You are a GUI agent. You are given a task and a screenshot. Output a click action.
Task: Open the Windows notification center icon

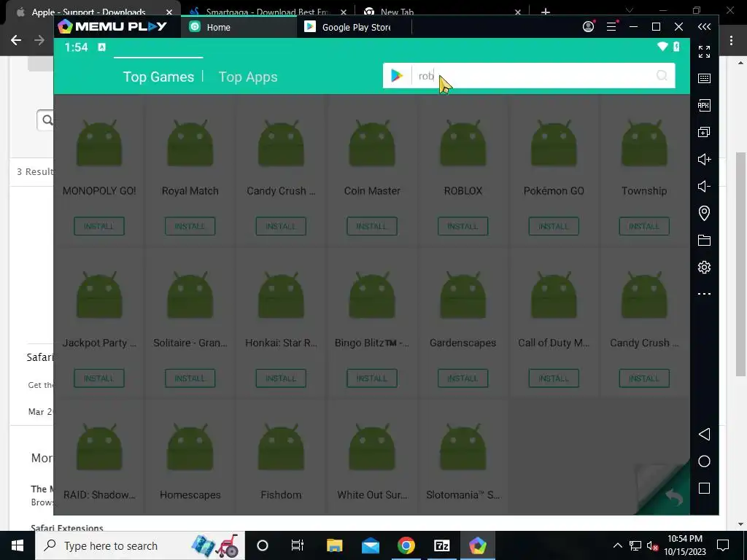click(723, 545)
